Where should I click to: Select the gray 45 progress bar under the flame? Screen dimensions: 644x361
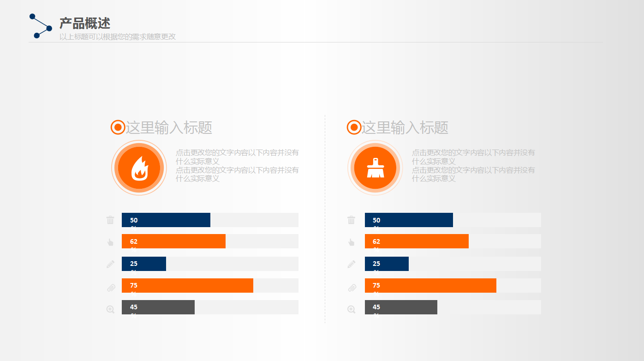click(158, 307)
